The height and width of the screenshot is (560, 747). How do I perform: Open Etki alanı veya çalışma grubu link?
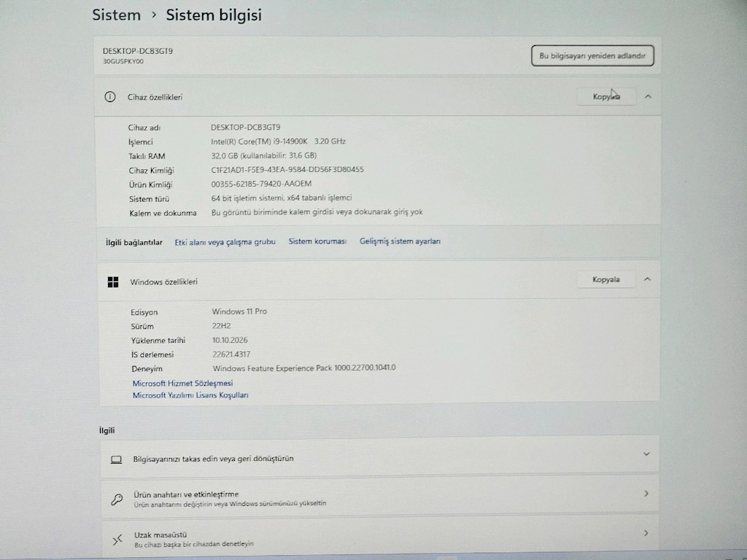[x=225, y=242]
